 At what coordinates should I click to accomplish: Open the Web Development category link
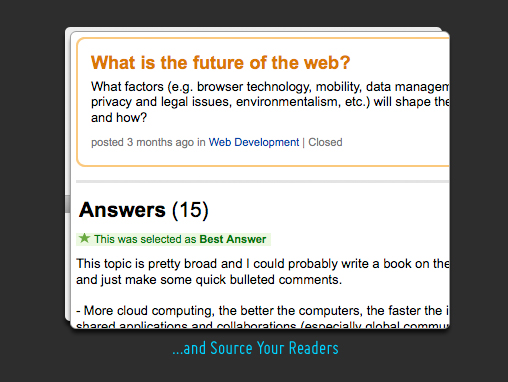(254, 142)
